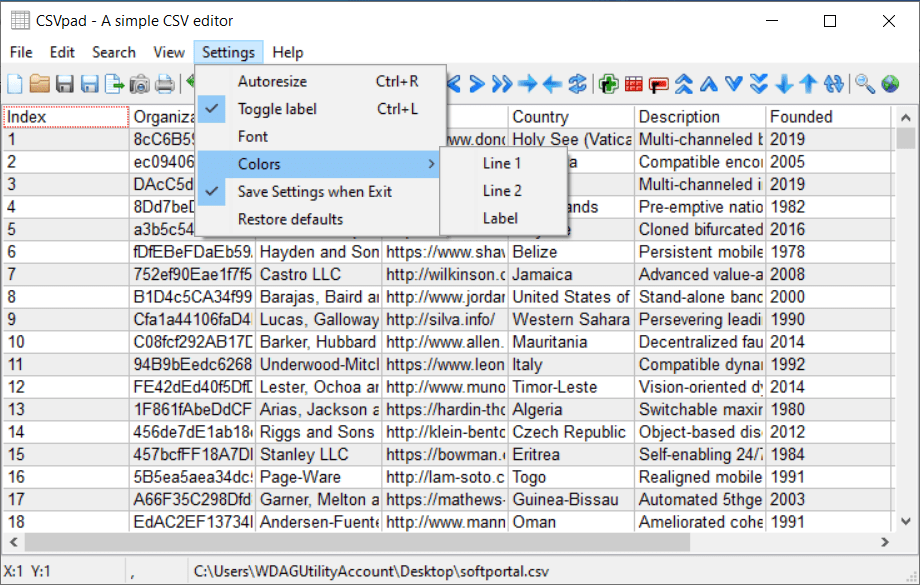Viewport: 920px width, 585px height.
Task: Click the single up chevron icon
Action: (709, 84)
